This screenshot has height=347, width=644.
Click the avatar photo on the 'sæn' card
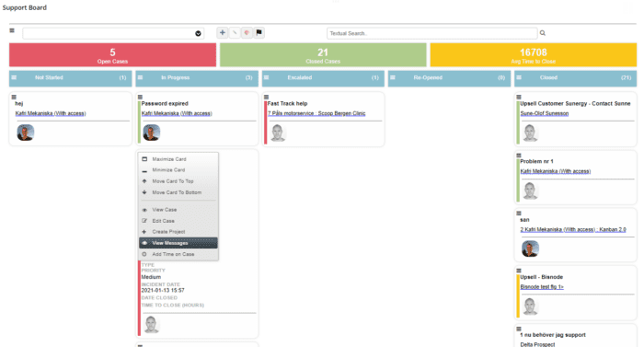pyautogui.click(x=530, y=249)
